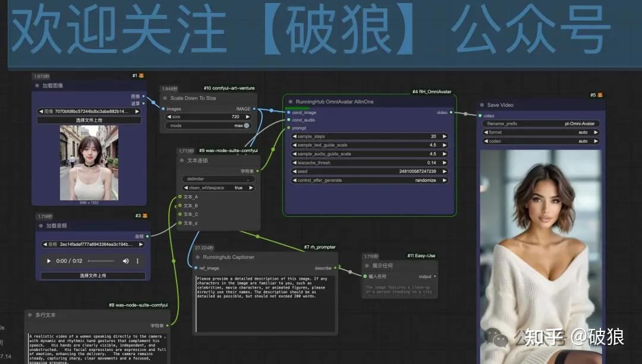The image size is (642, 364).
Task: Open the three-dot menu in the audio player
Action: coord(138,261)
